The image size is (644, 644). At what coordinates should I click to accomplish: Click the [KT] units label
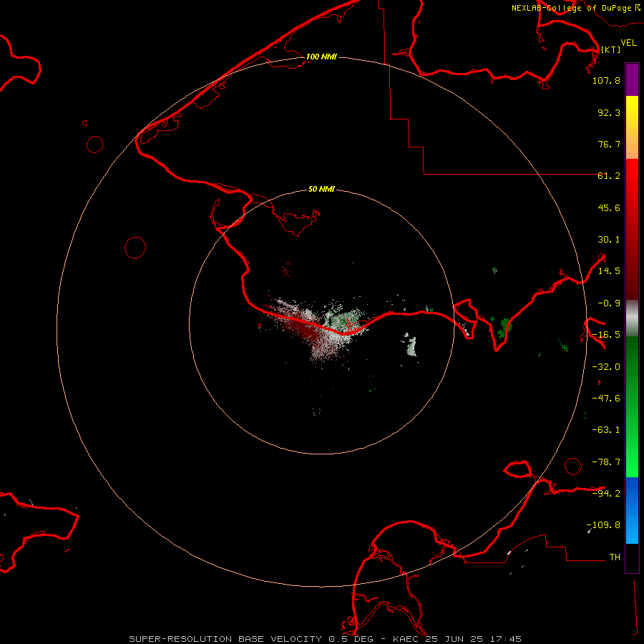coord(610,49)
